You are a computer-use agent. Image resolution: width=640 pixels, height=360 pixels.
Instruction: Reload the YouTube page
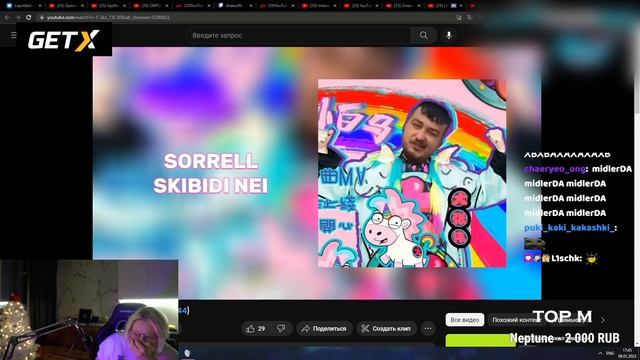[x=29, y=18]
